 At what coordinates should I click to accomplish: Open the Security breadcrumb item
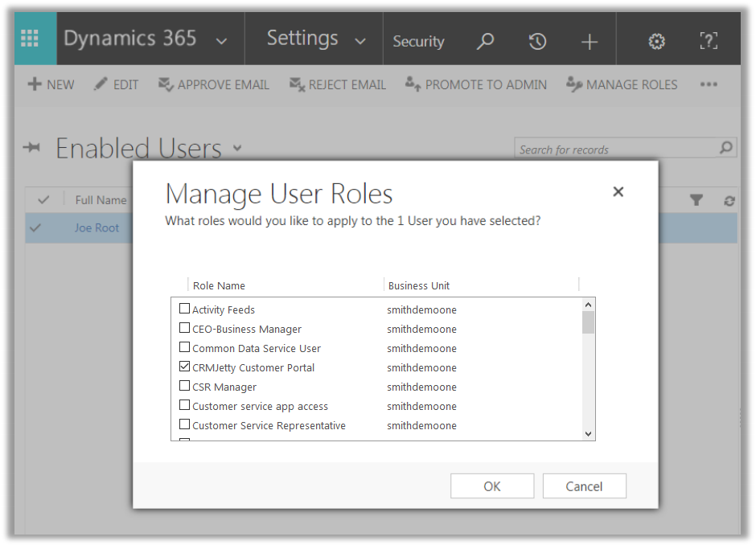click(x=418, y=42)
